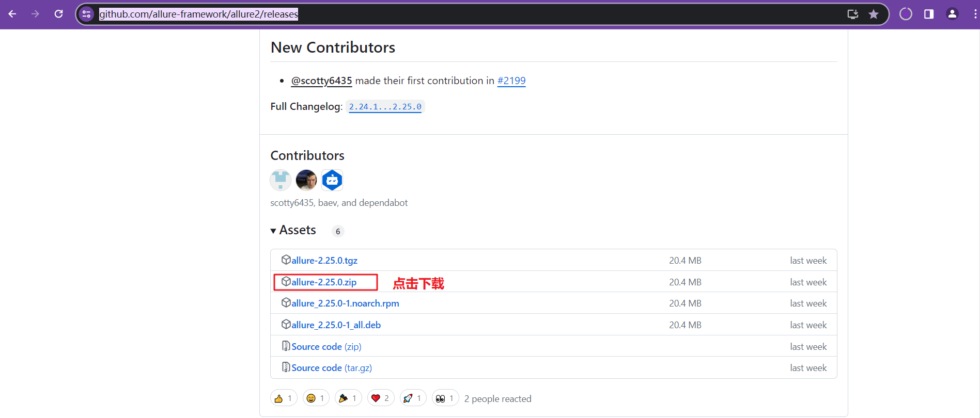Viewport: 980px width, 418px height.
Task: Click package icon beside allure_2.25.0-1.noarch.rpm
Action: click(x=286, y=302)
